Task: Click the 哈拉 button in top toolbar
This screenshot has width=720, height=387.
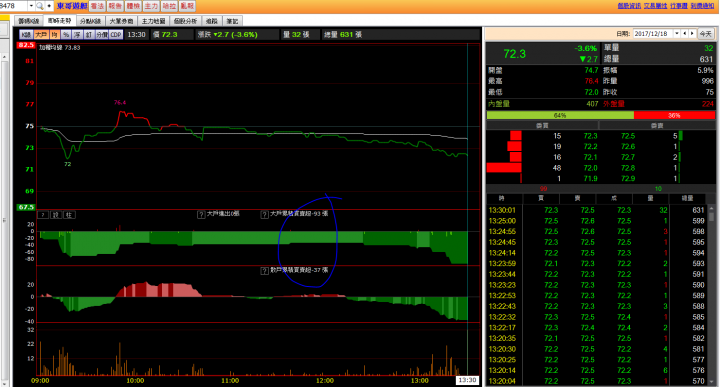Action: coord(169,6)
